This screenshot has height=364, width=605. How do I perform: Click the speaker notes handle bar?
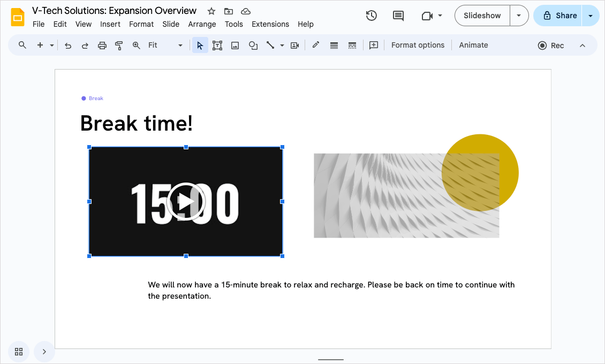click(331, 359)
